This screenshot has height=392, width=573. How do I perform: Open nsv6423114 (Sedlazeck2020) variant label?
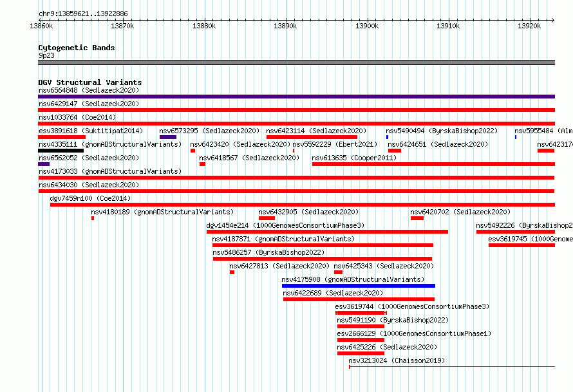pyautogui.click(x=317, y=131)
